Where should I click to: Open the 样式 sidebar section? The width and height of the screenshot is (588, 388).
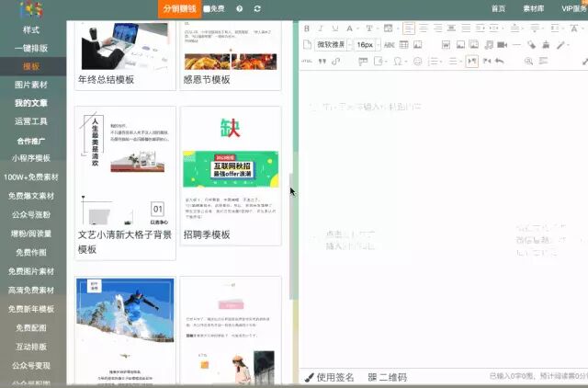(31, 30)
